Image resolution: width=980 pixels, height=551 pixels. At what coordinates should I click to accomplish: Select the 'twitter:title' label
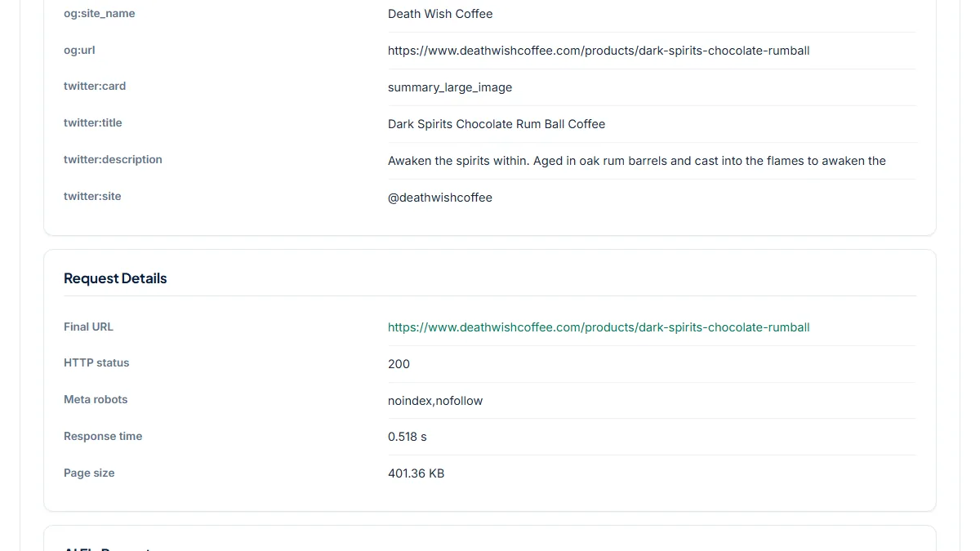93,122
